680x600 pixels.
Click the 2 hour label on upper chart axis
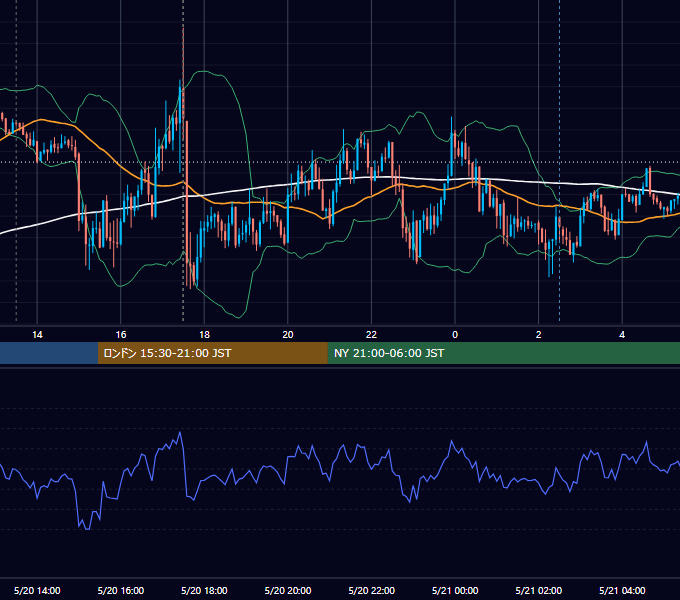point(539,335)
